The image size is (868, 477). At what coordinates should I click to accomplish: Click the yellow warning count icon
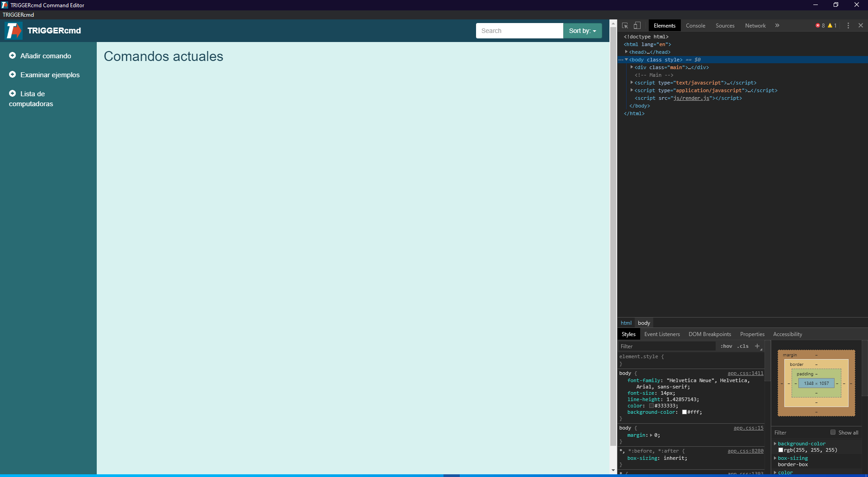pyautogui.click(x=830, y=25)
